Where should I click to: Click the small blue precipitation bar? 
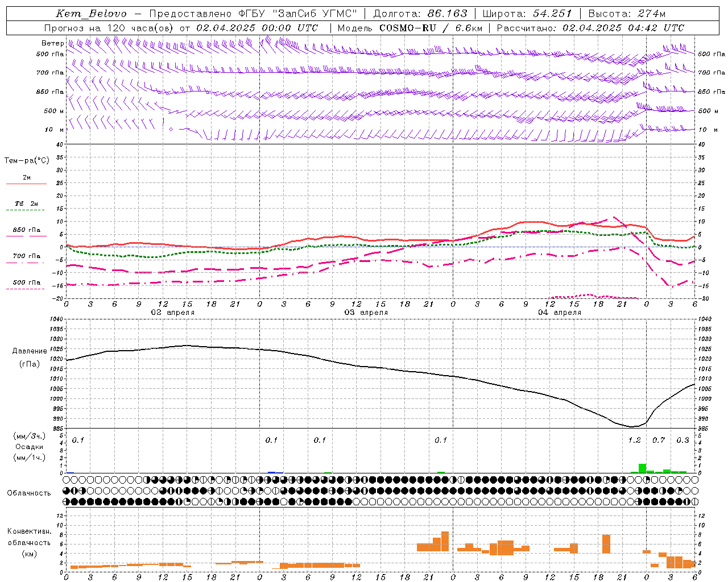tap(271, 472)
